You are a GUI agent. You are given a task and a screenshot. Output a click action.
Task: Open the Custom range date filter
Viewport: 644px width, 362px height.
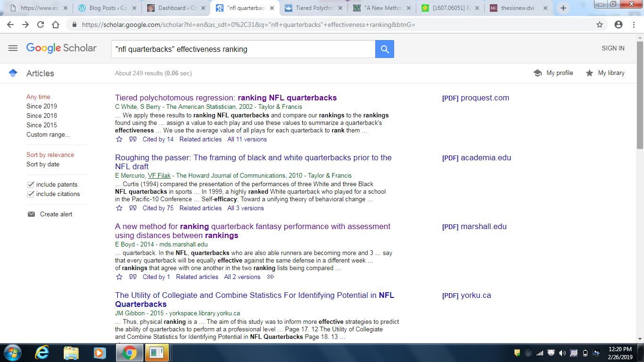tap(48, 135)
